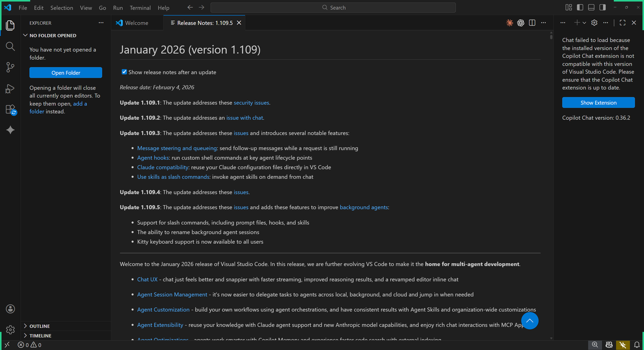Expand the Timeline section
This screenshot has width=644, height=350.
point(40,335)
